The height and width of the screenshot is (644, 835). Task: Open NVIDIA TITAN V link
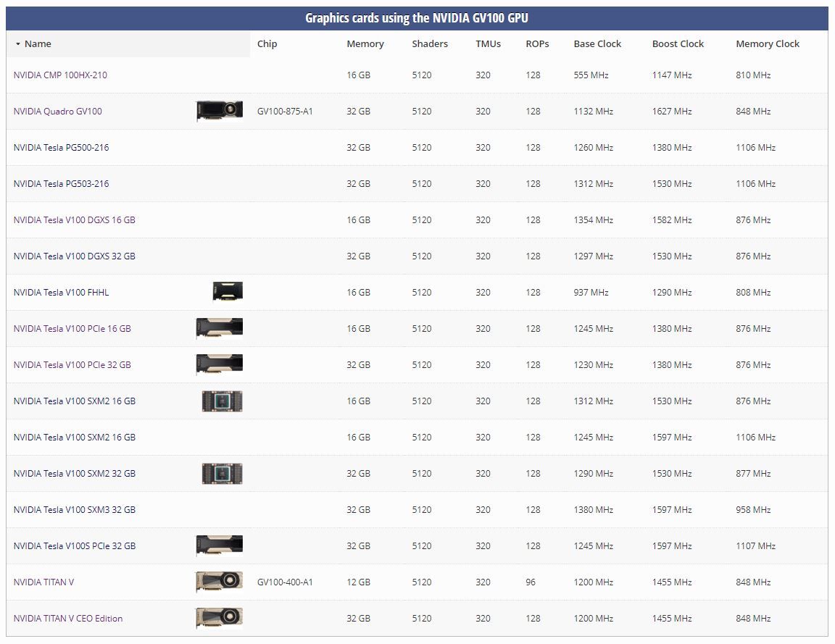(43, 582)
